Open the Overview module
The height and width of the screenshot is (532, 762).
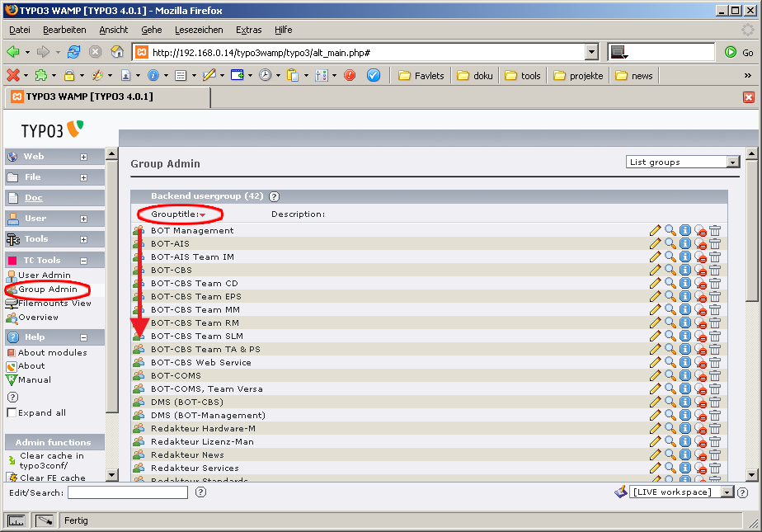pyautogui.click(x=39, y=318)
